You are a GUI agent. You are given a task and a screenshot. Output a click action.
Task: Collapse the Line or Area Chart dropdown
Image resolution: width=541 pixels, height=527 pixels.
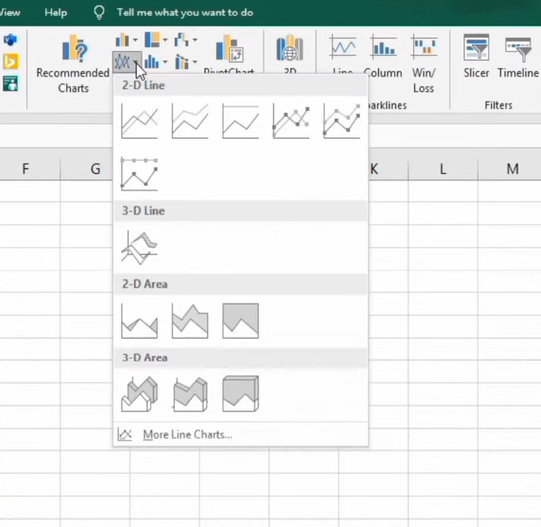coord(126,62)
